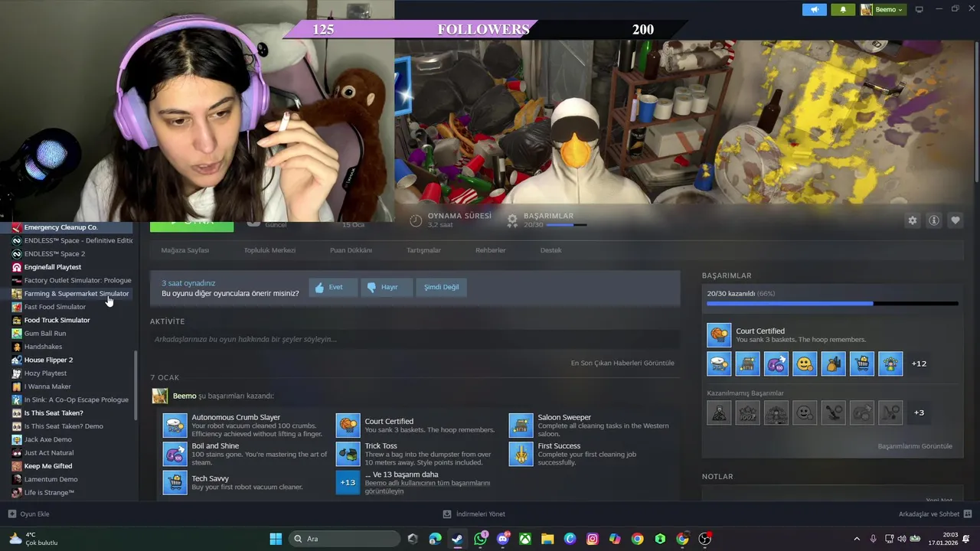This screenshot has width=980, height=551.
Task: Show hidden system tray icons chevron
Action: (x=857, y=539)
